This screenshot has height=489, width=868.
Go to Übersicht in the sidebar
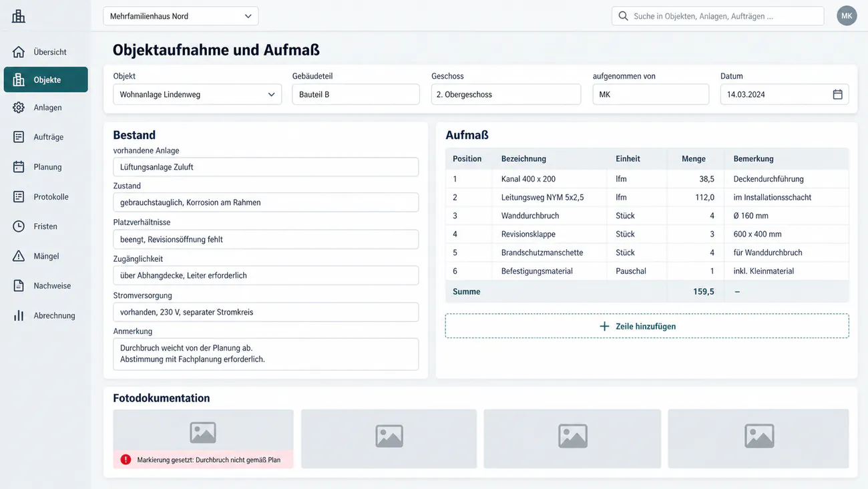[46, 52]
